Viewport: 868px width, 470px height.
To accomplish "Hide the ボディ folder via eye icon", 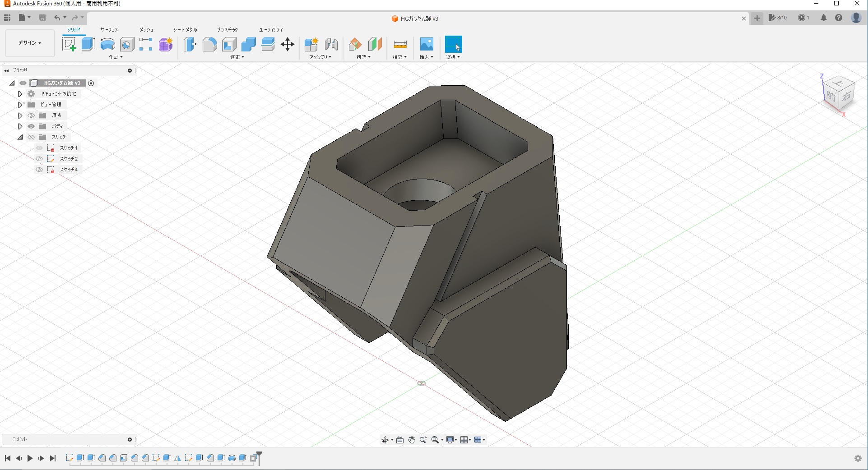I will 31,126.
